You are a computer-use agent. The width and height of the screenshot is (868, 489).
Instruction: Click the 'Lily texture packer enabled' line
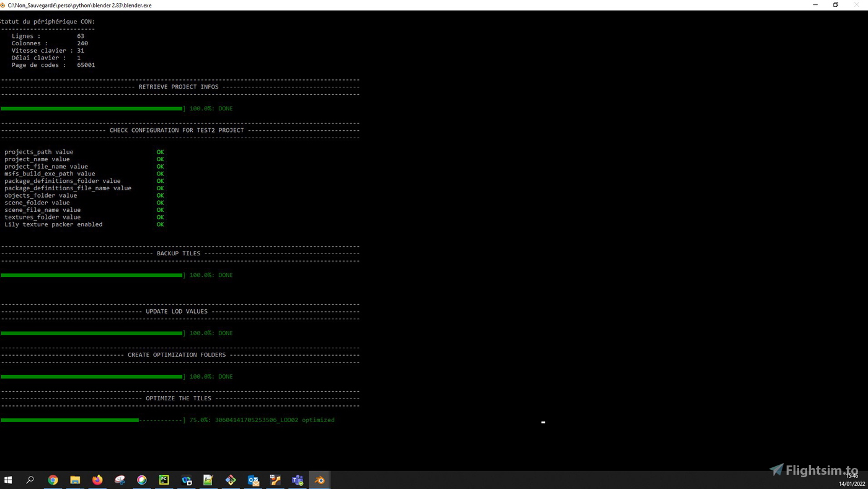[53, 224]
